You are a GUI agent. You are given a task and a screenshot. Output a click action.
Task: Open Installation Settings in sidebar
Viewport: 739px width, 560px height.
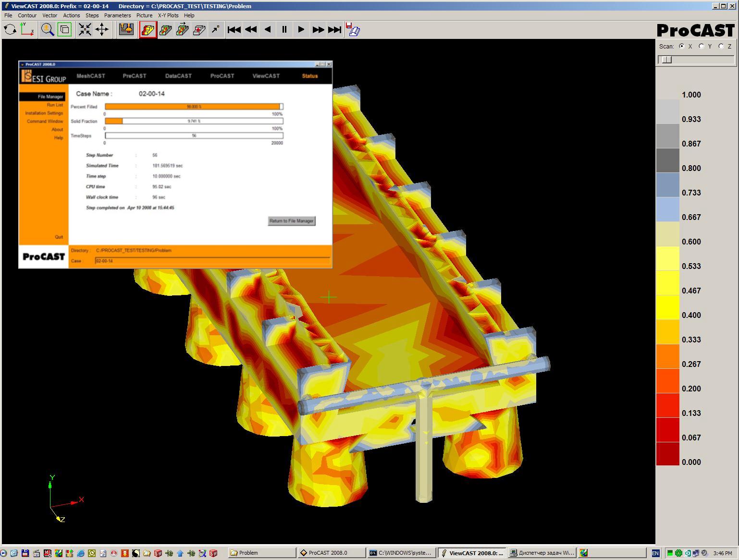pyautogui.click(x=44, y=113)
